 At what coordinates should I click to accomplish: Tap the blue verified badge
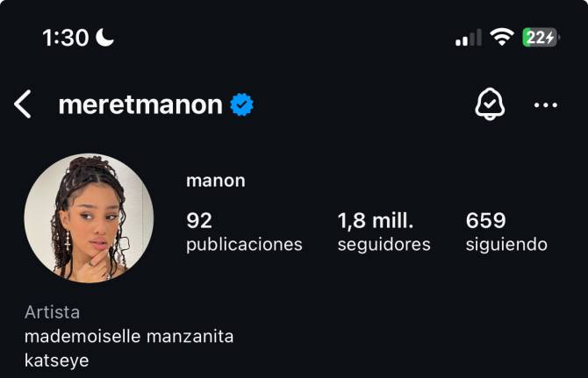click(x=241, y=105)
